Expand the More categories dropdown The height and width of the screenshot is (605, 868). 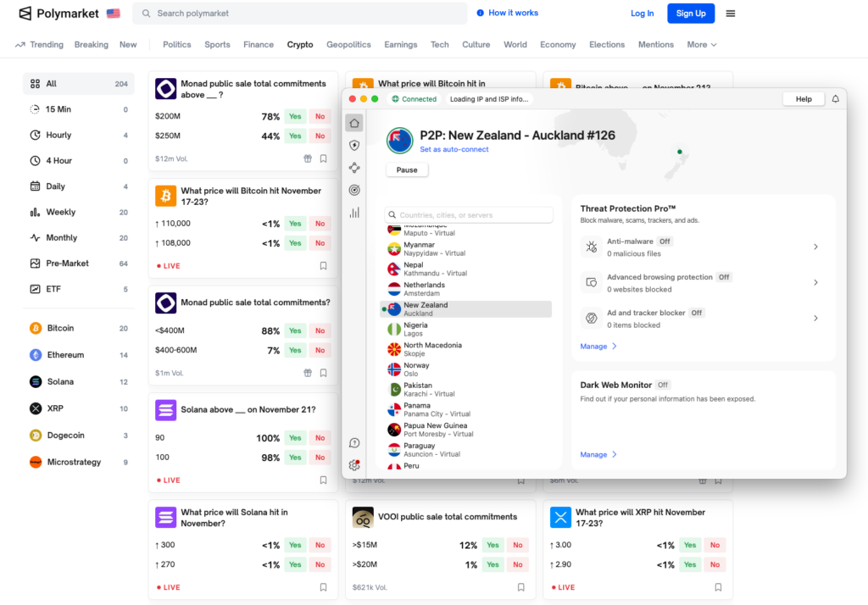[701, 45]
